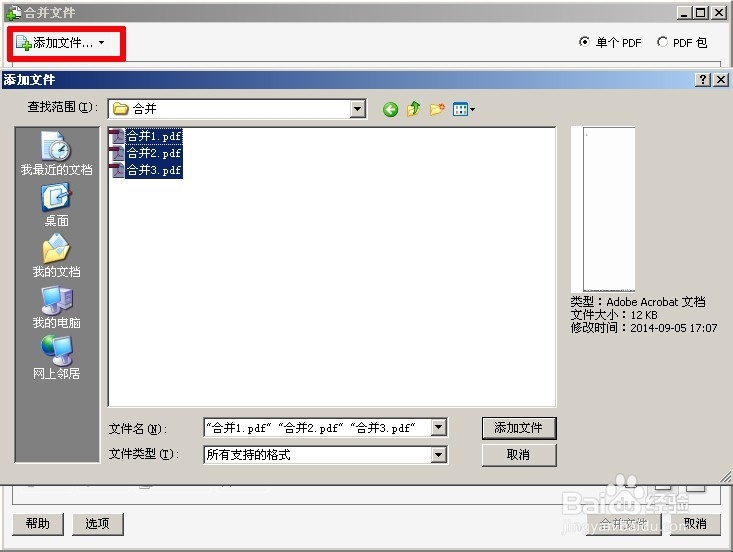Open My Recent Documents (我最近的文档) shortcut
Image resolution: width=733 pixels, height=552 pixels.
pyautogui.click(x=57, y=153)
